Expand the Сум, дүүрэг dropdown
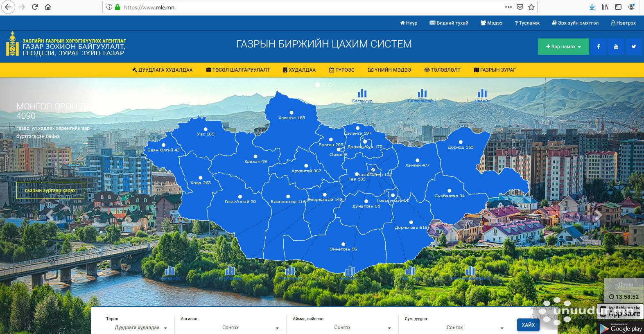Screen dimensions: 644x334 click(454, 327)
